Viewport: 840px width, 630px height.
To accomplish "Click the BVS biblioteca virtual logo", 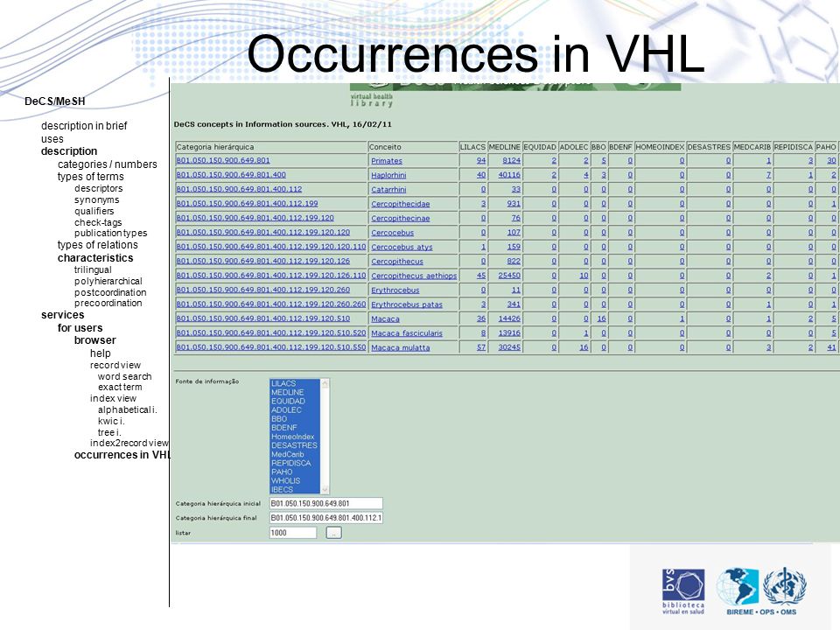I will pyautogui.click(x=683, y=591).
